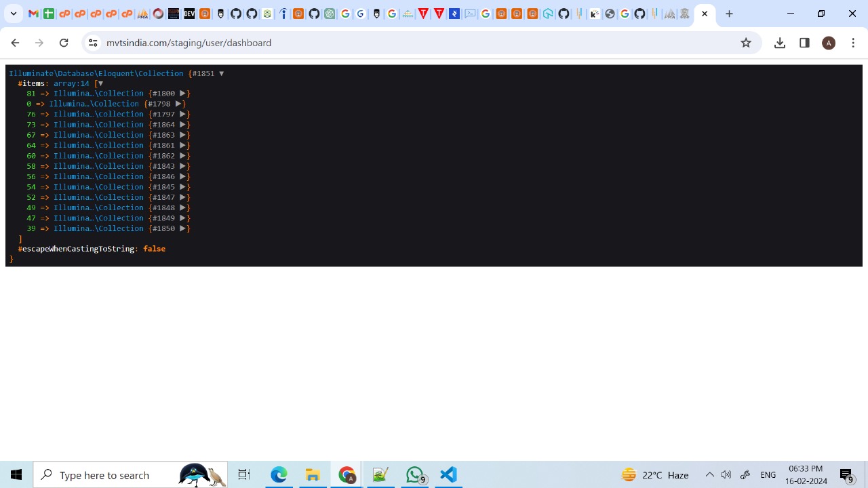Open WhatsApp from the taskbar

[x=415, y=474]
